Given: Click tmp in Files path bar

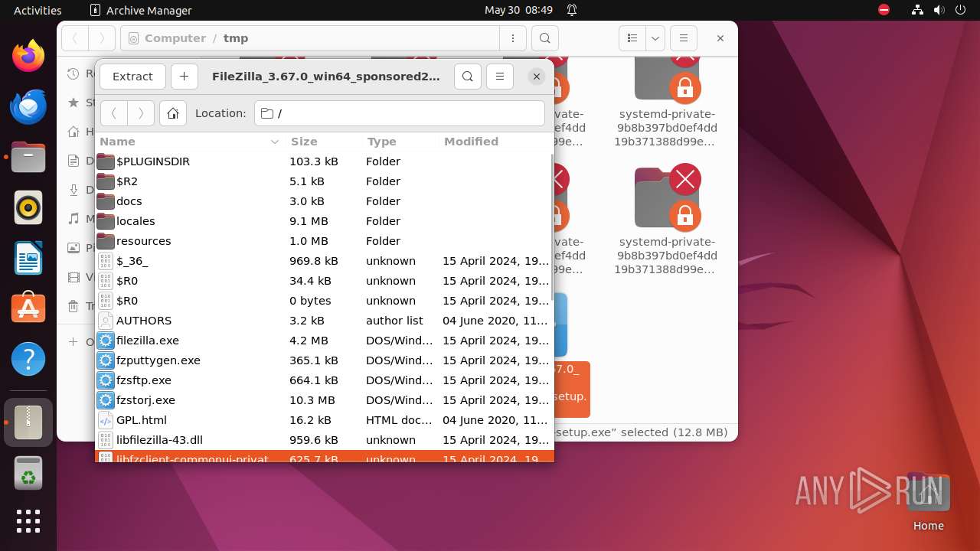Looking at the screenshot, I should [x=236, y=38].
